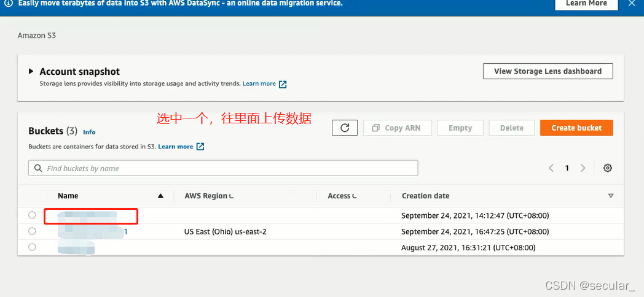
Task: Select radio for the us-east-2 bucket
Action: [x=32, y=231]
